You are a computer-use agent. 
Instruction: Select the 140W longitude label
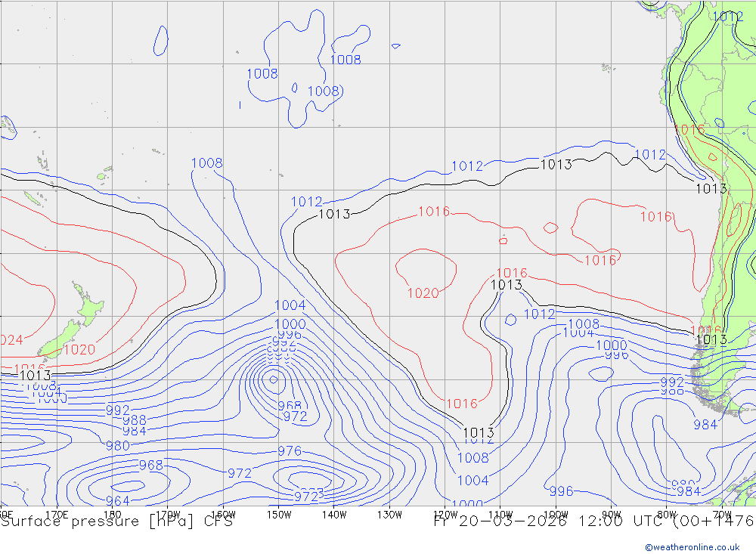(334, 515)
